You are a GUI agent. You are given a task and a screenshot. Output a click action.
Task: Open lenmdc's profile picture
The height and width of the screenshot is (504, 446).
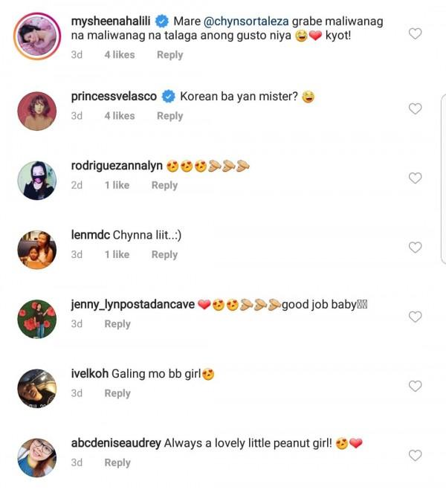click(36, 249)
